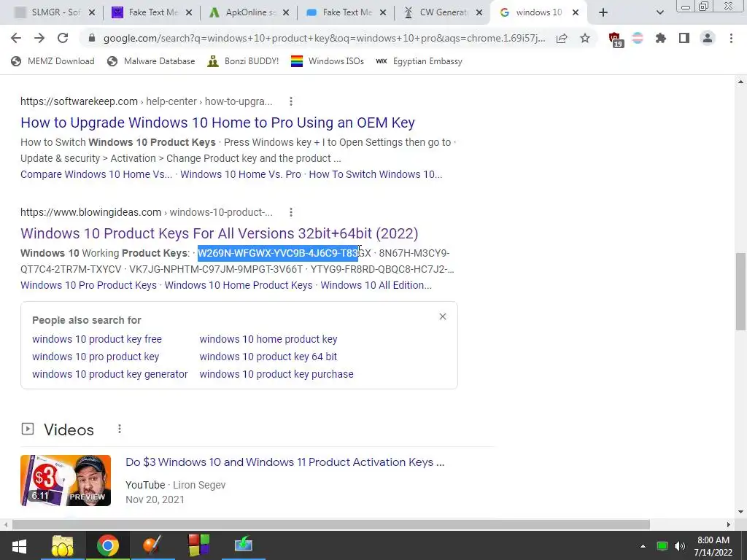Search windows 10 product key generator
The width and height of the screenshot is (747, 560).
coord(110,374)
